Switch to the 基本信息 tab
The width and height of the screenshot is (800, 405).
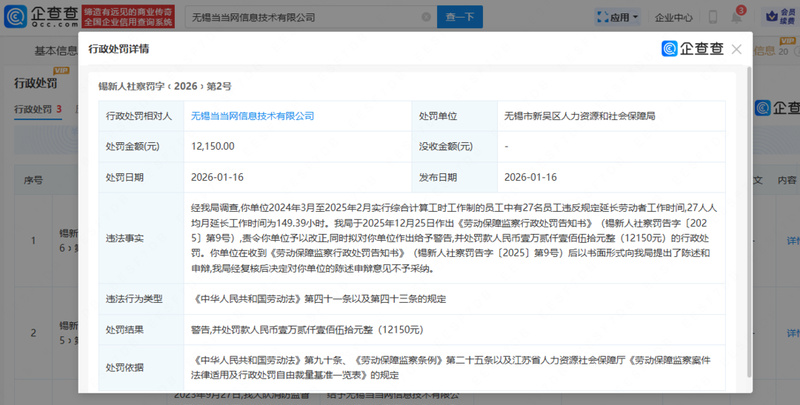[58, 51]
